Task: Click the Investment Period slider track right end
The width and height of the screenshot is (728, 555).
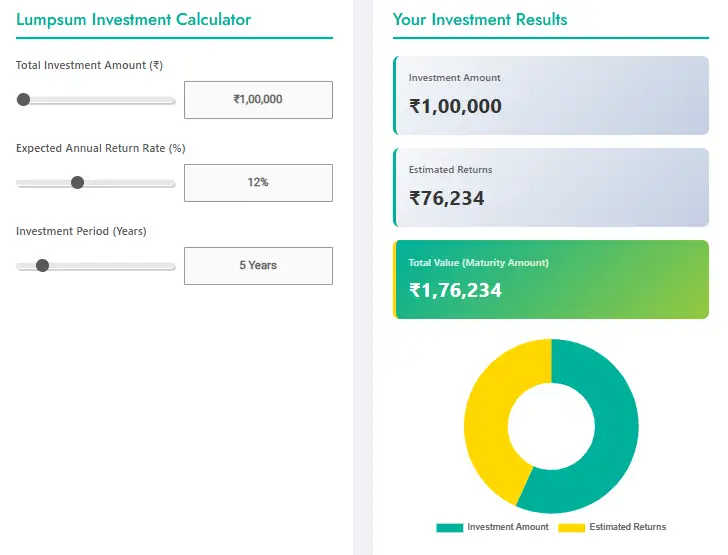Action: [x=170, y=267]
